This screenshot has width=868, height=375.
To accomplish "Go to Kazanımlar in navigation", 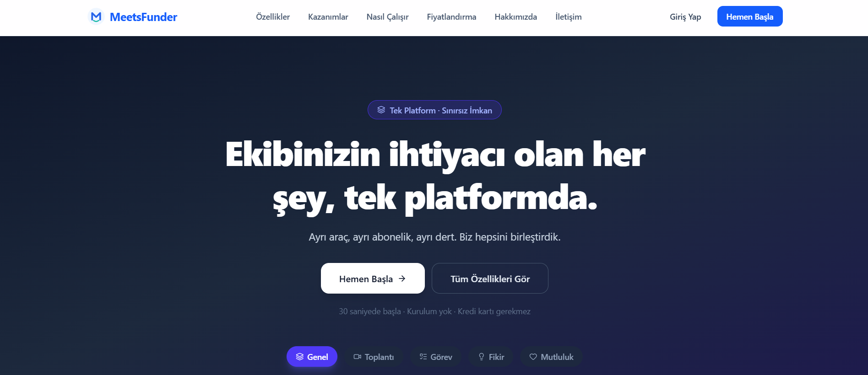I will pyautogui.click(x=328, y=17).
